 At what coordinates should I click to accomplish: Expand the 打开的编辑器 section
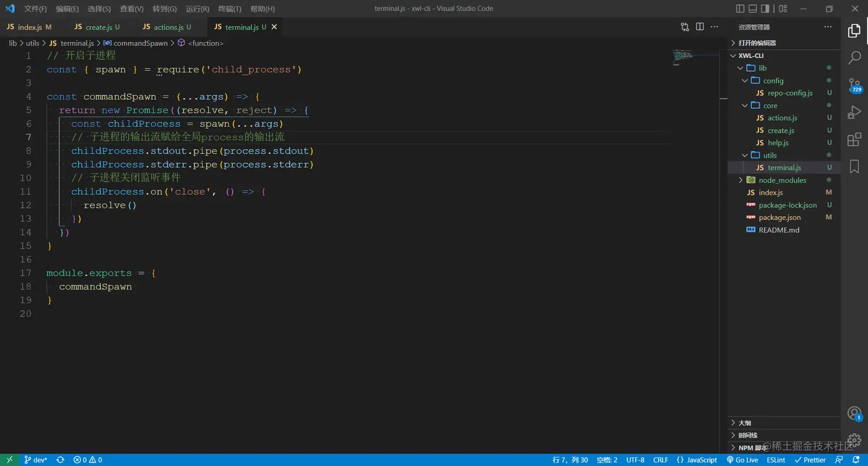[x=784, y=43]
